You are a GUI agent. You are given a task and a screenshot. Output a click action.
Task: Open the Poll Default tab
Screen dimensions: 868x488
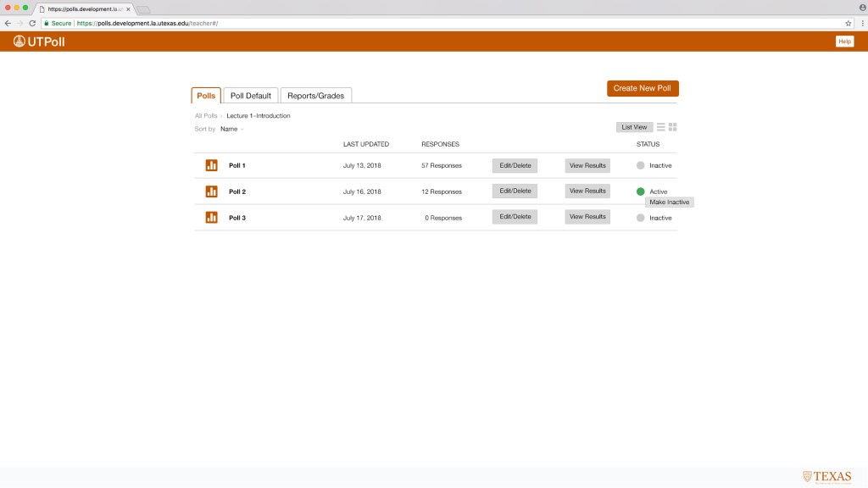251,96
